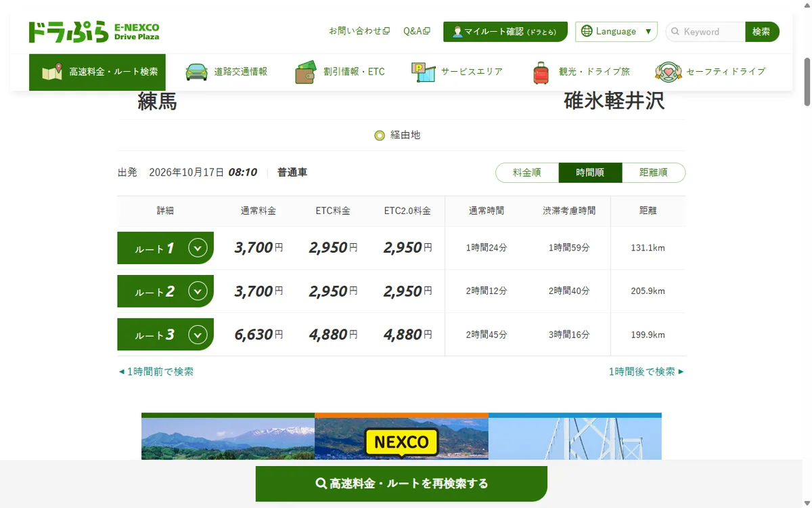Screen dimensions: 812x508
Task: Expand route 1 details chevron
Action: tap(198, 248)
